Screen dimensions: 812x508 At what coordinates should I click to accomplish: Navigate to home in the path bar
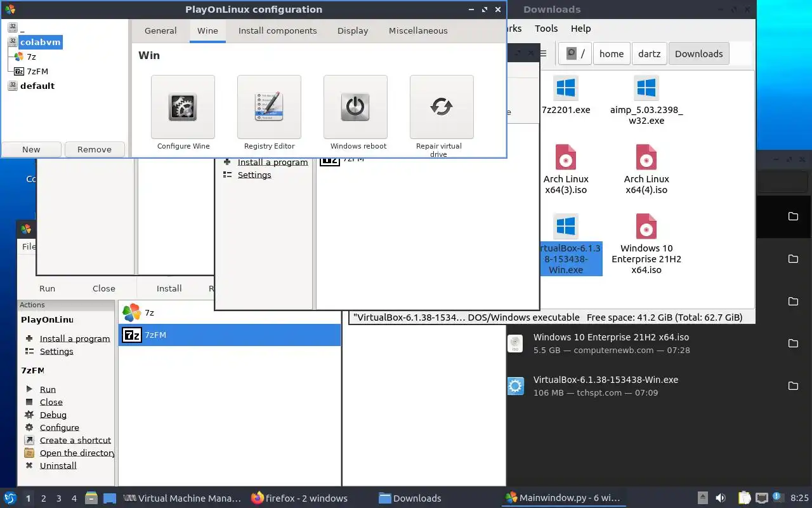pyautogui.click(x=612, y=54)
